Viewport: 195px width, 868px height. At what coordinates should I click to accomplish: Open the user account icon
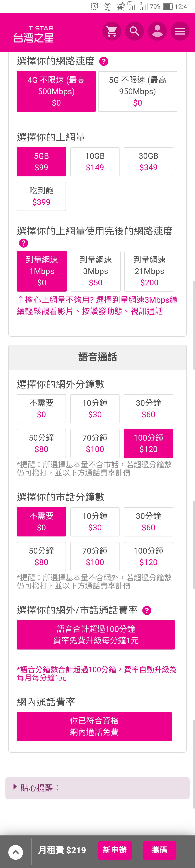coord(157,31)
